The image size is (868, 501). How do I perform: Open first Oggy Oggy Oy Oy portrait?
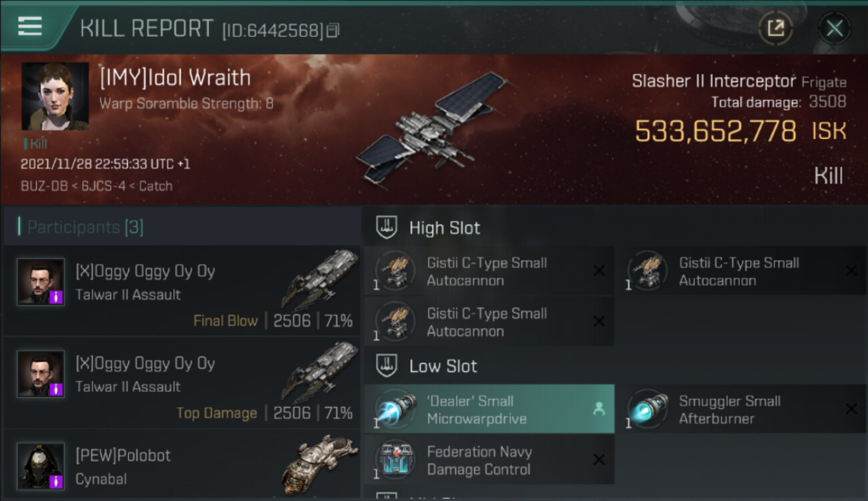pyautogui.click(x=41, y=282)
